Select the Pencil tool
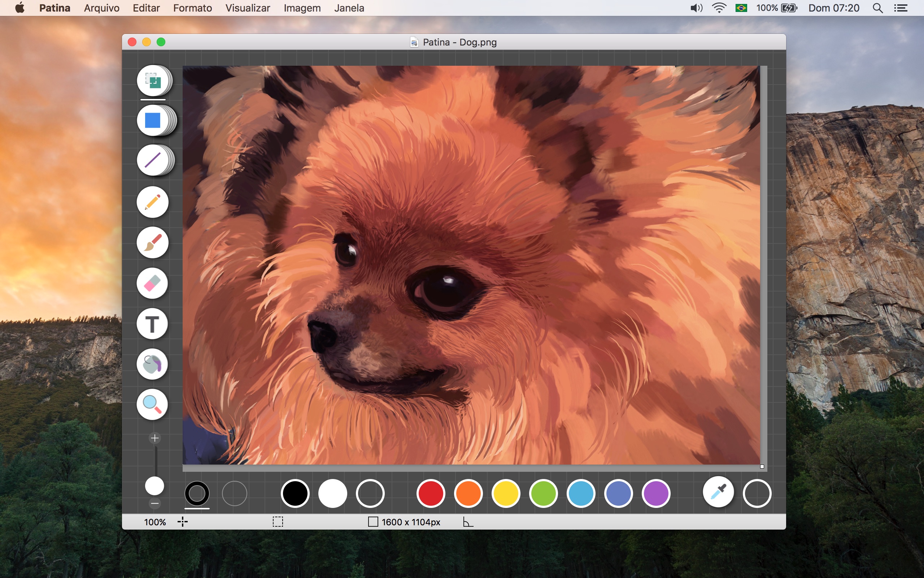The image size is (924, 578). click(153, 202)
